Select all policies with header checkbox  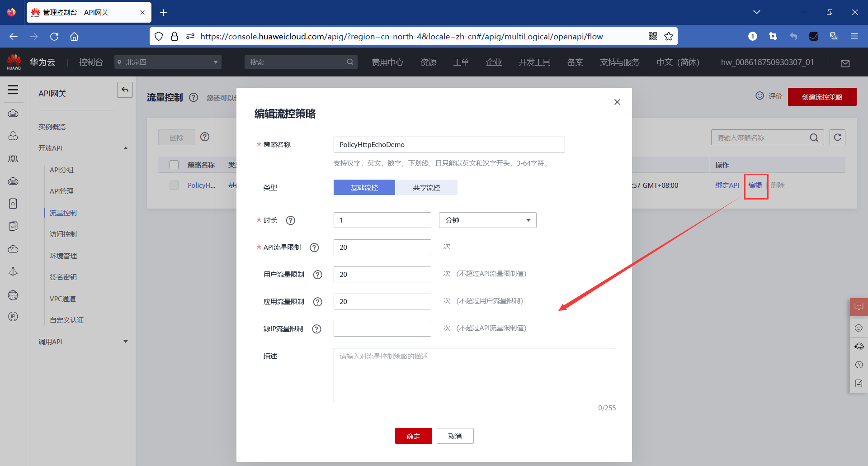(174, 165)
